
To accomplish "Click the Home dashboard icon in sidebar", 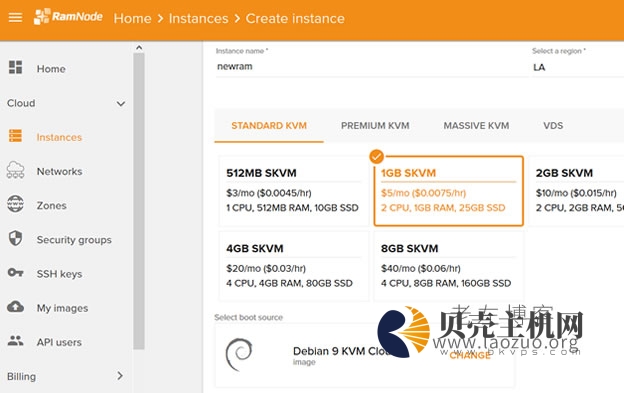I will (16, 68).
